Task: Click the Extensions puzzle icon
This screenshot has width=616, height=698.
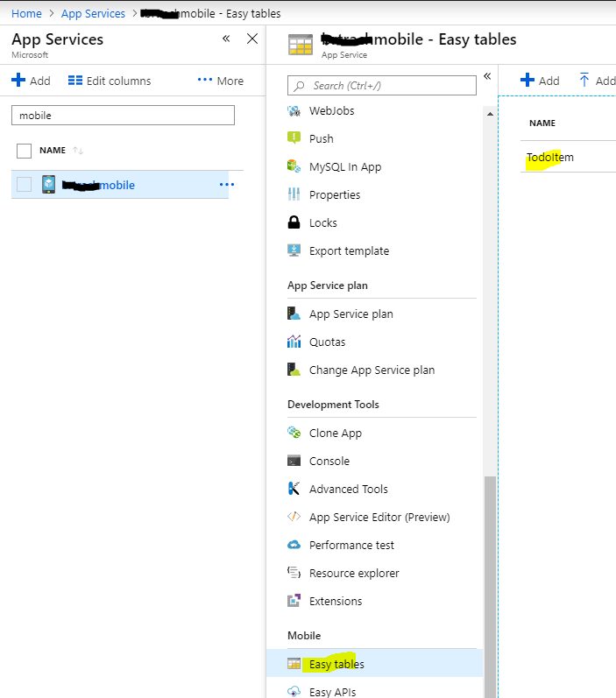Action: (x=294, y=601)
